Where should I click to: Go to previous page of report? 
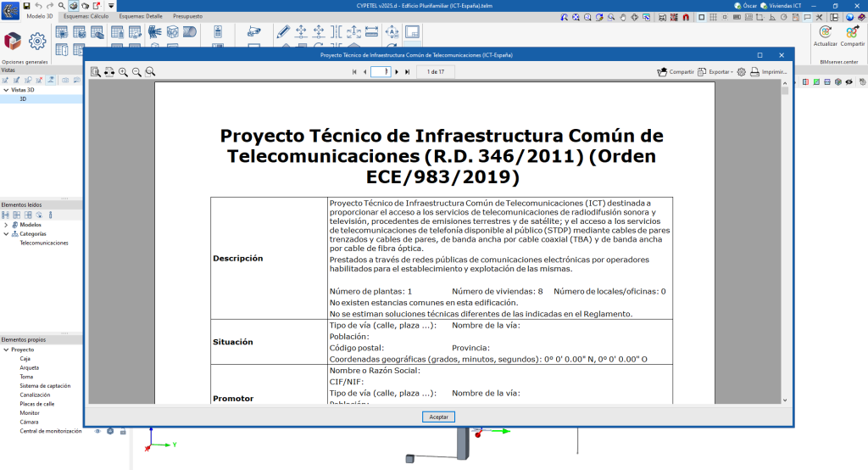click(364, 72)
